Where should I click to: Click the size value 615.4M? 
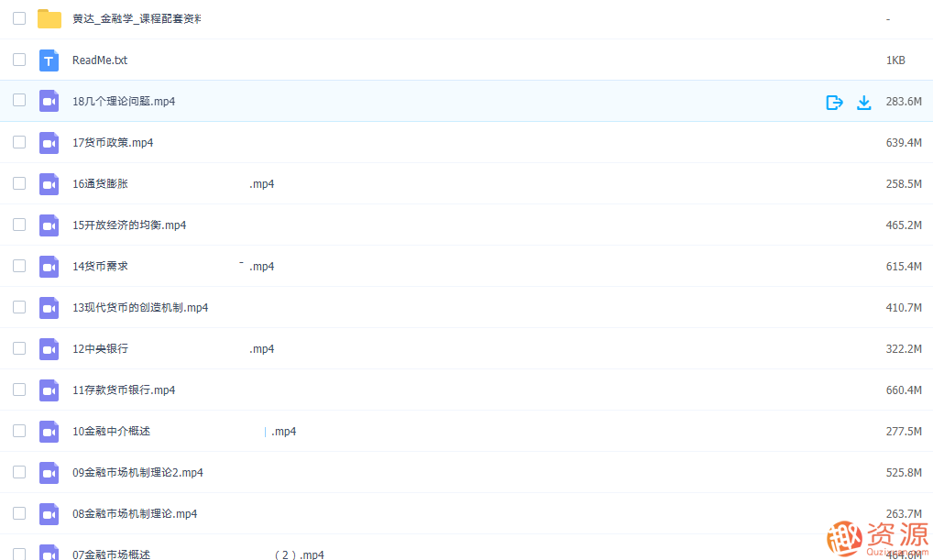point(904,267)
